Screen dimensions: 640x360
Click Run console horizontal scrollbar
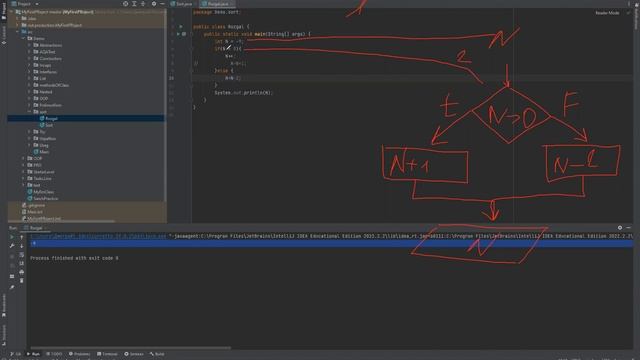pos(130,348)
